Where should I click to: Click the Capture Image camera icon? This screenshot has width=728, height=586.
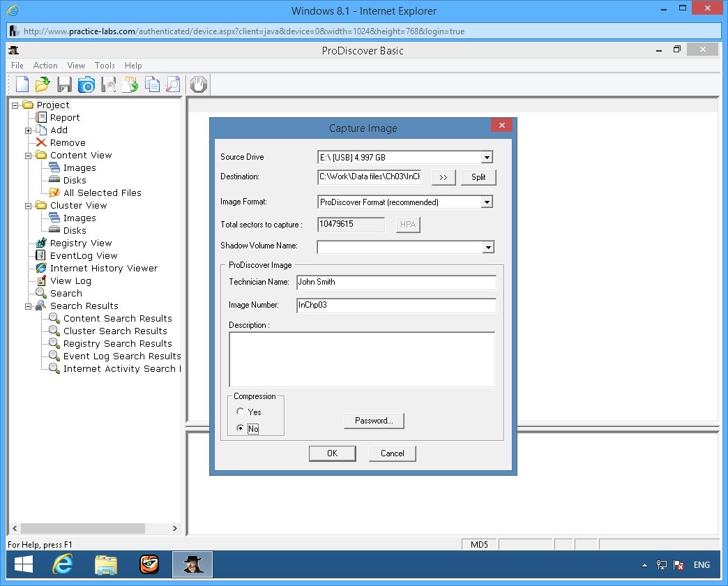86,85
